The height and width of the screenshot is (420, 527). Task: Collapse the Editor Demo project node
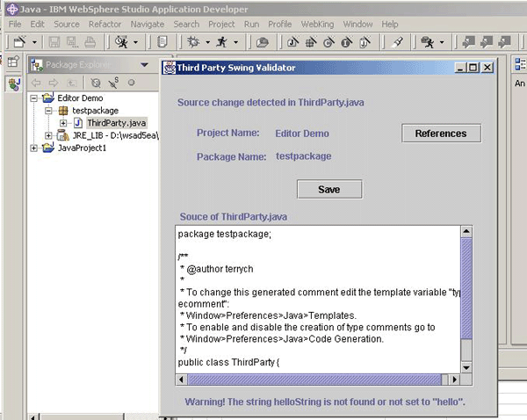33,98
